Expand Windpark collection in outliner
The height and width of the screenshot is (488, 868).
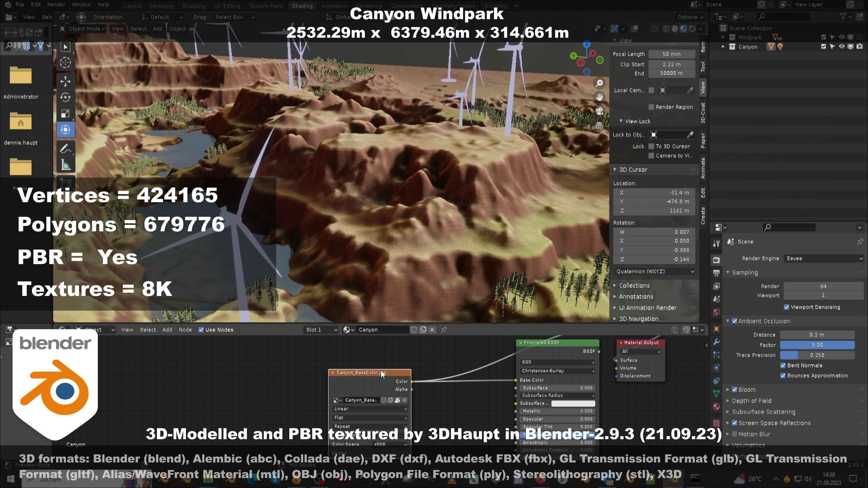[723, 37]
